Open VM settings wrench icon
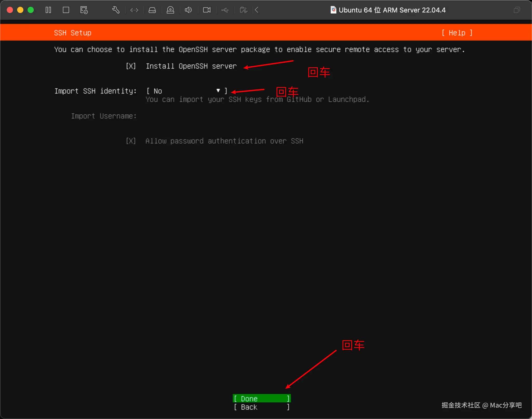 coord(116,10)
